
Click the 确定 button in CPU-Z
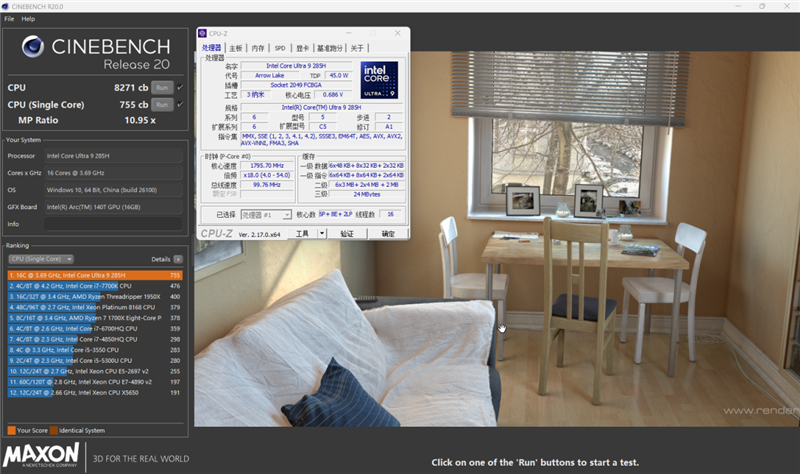388,234
